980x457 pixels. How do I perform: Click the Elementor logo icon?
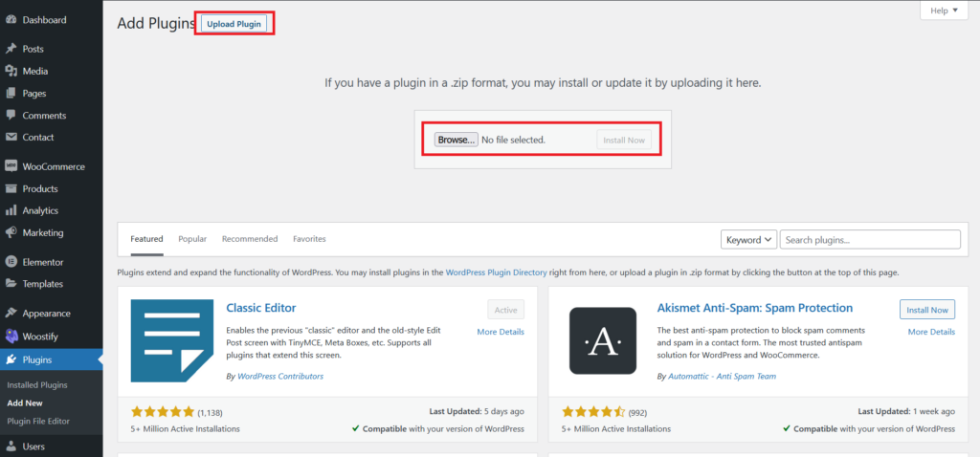pos(11,262)
